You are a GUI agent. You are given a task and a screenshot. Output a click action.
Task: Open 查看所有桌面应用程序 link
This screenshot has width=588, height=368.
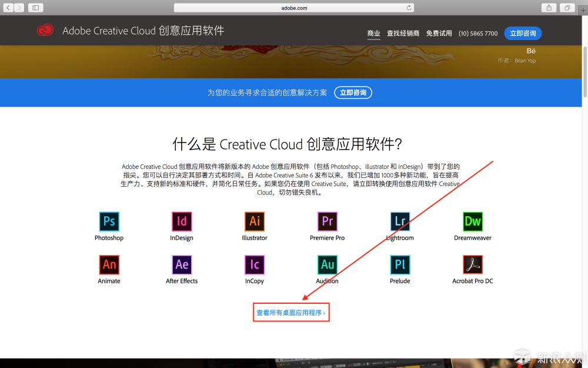click(x=291, y=313)
